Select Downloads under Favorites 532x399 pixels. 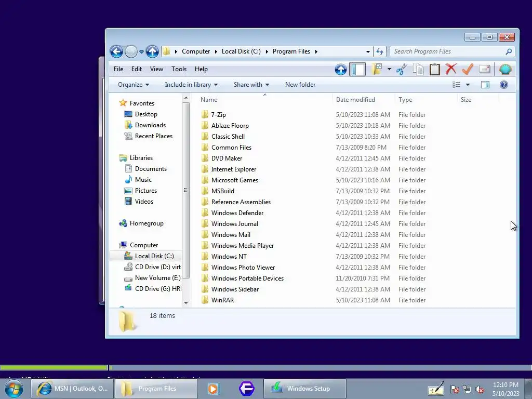click(150, 125)
